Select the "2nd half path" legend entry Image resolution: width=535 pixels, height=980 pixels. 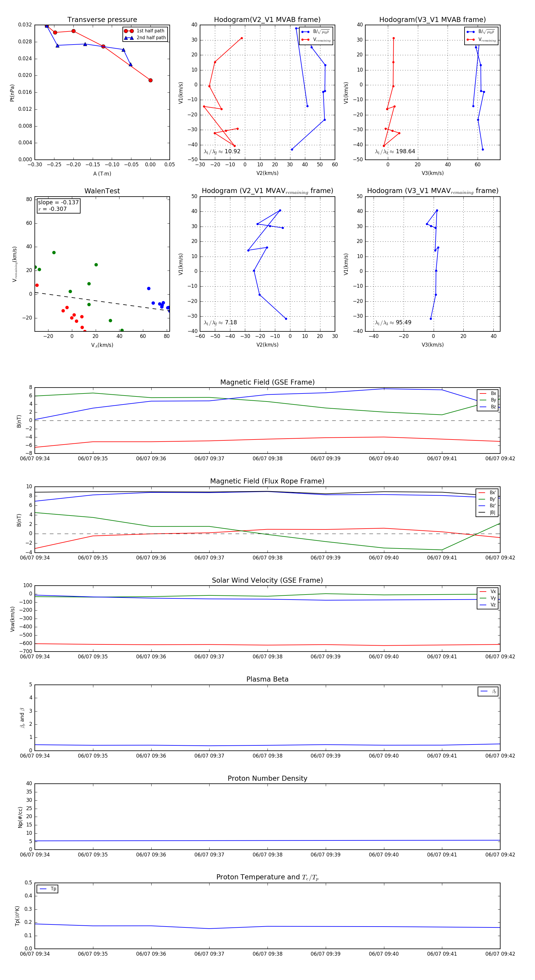pyautogui.click(x=145, y=38)
